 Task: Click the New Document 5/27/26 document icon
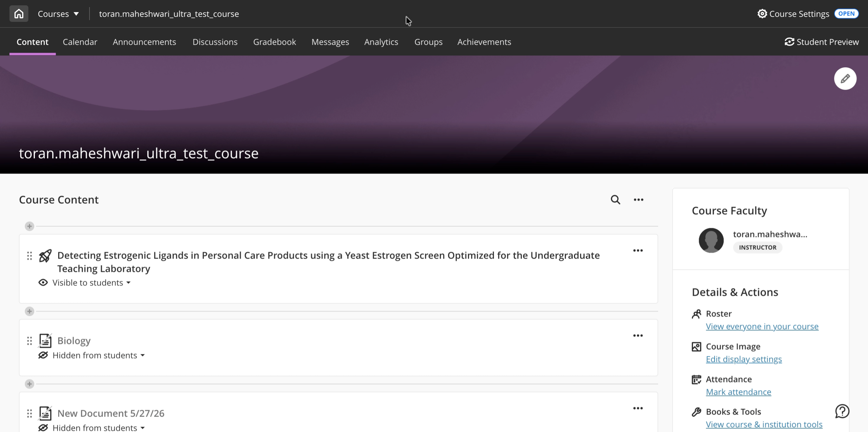45,413
